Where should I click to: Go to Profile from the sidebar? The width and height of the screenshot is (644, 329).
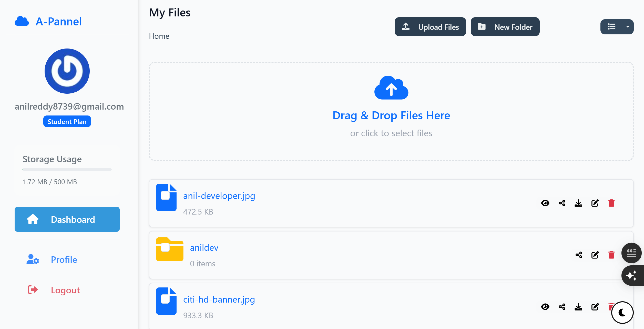64,259
